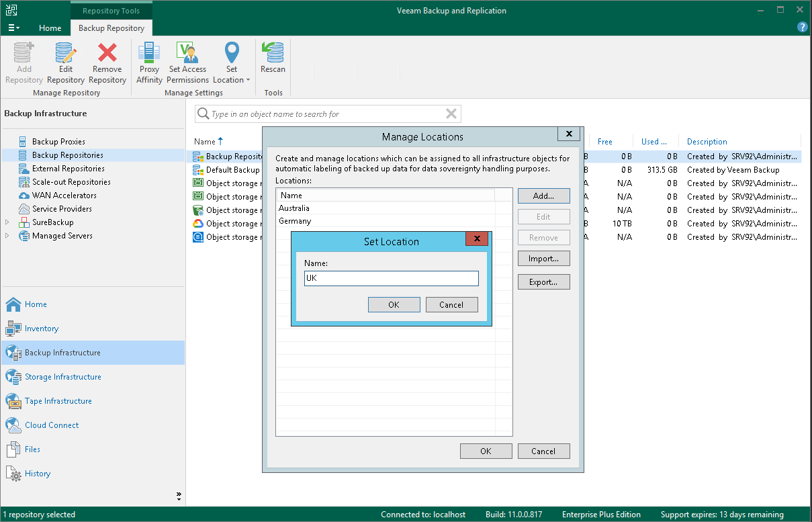Screen dimensions: 812x522
Task: Confirm Set Location dialog with OK
Action: (x=394, y=305)
